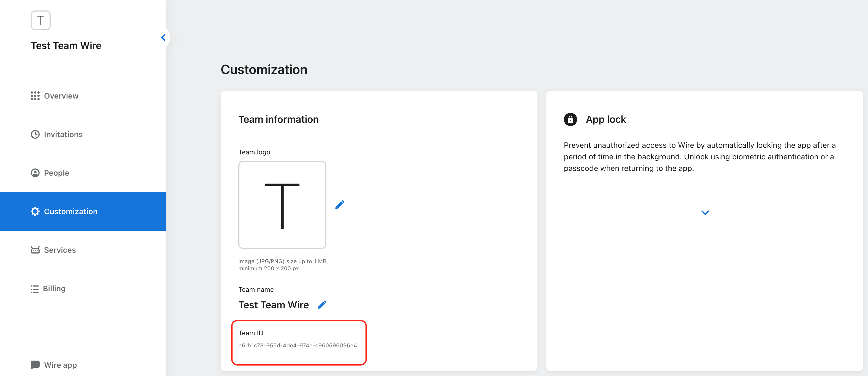Viewport: 868px width, 376px height.
Task: Click the Invitations clock icon
Action: coord(35,134)
